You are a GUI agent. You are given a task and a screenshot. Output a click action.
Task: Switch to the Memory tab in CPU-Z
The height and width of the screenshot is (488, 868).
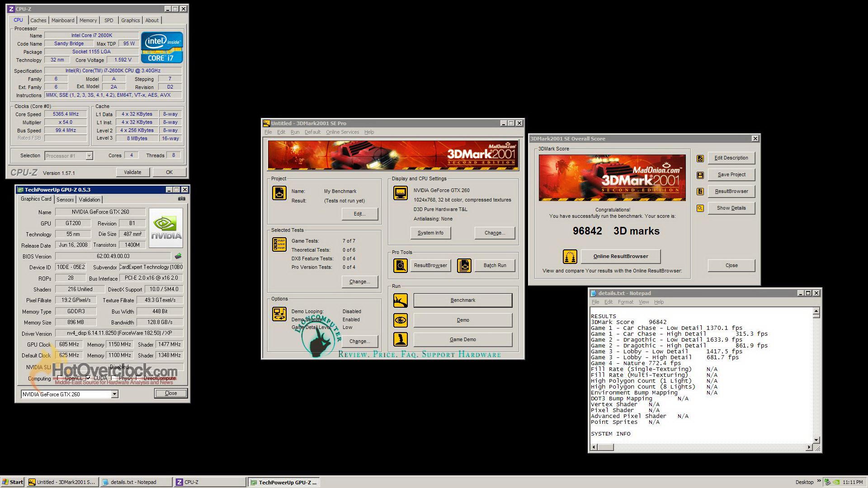pos(88,20)
